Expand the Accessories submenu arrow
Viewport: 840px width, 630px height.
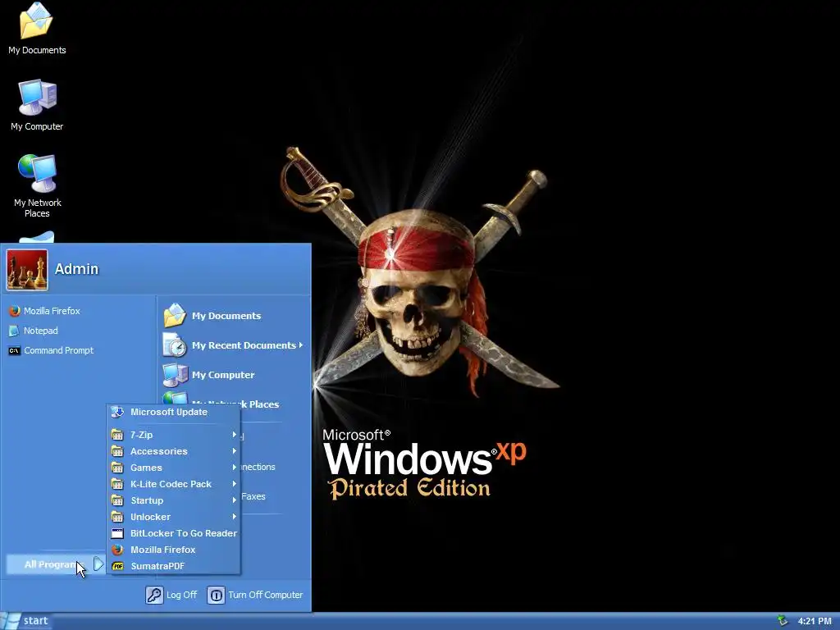[234, 452]
